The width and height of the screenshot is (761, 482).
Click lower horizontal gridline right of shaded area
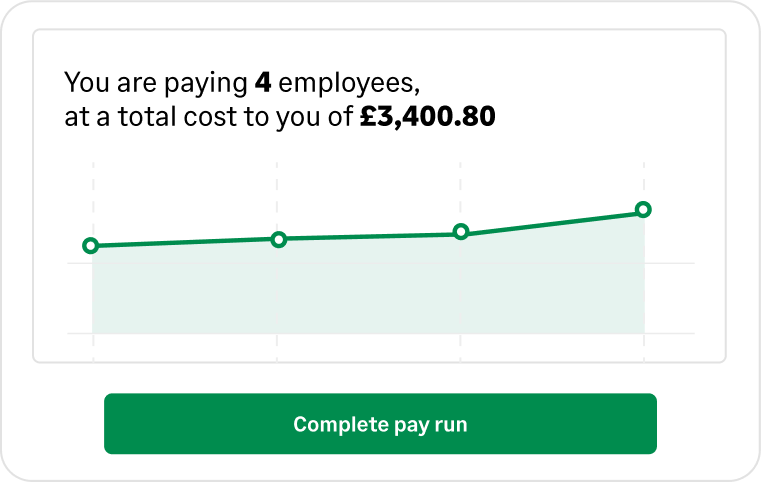tap(670, 333)
